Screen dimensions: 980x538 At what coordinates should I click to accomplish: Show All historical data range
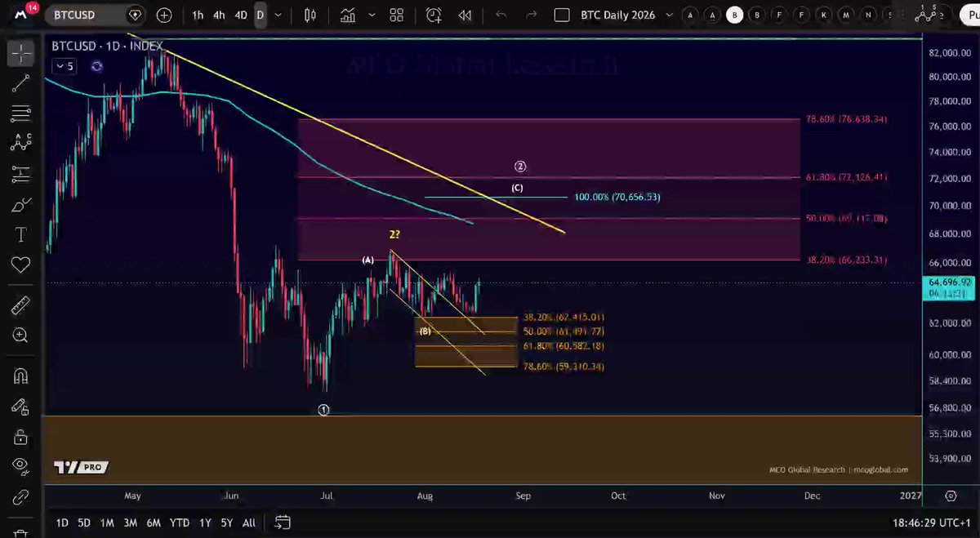pos(249,522)
